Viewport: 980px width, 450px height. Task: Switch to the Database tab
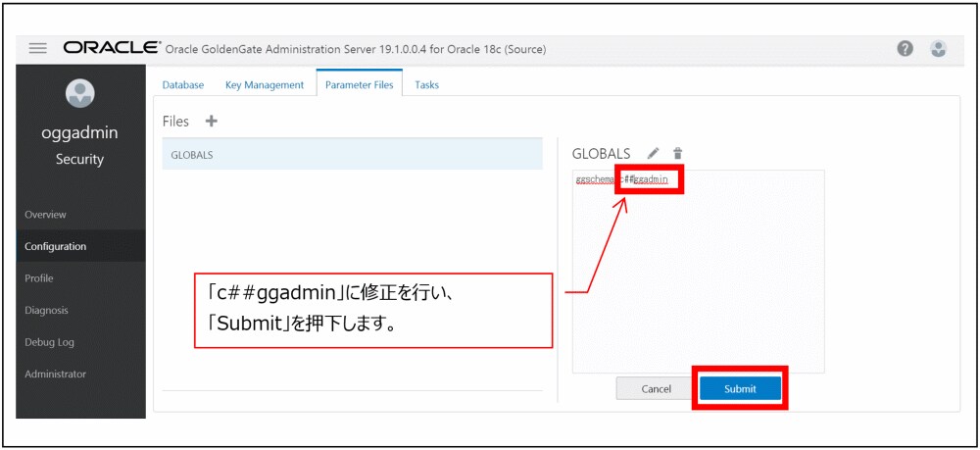click(183, 85)
